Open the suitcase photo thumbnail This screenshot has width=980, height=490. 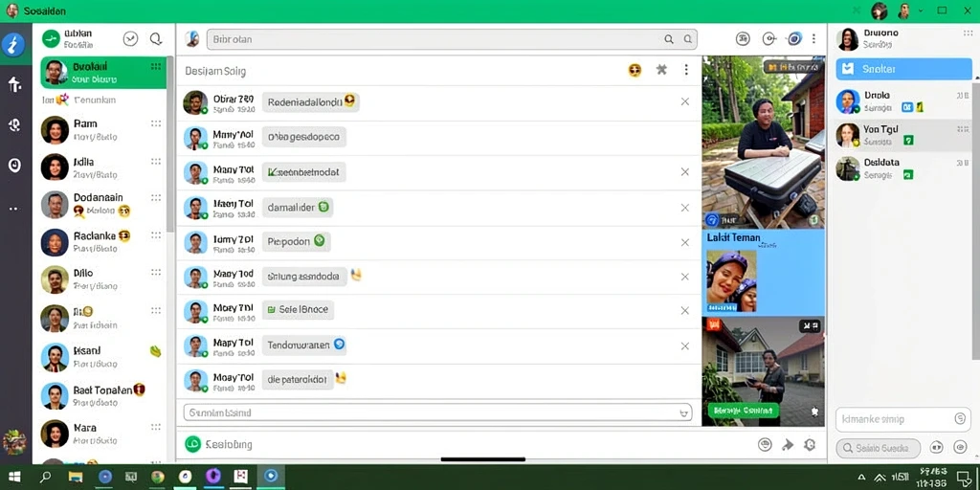click(763, 143)
